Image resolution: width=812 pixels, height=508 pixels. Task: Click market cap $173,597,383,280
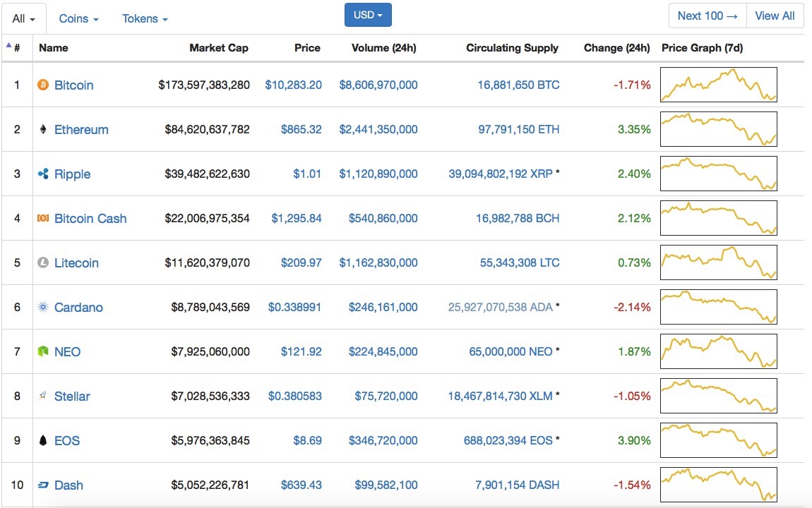point(204,85)
